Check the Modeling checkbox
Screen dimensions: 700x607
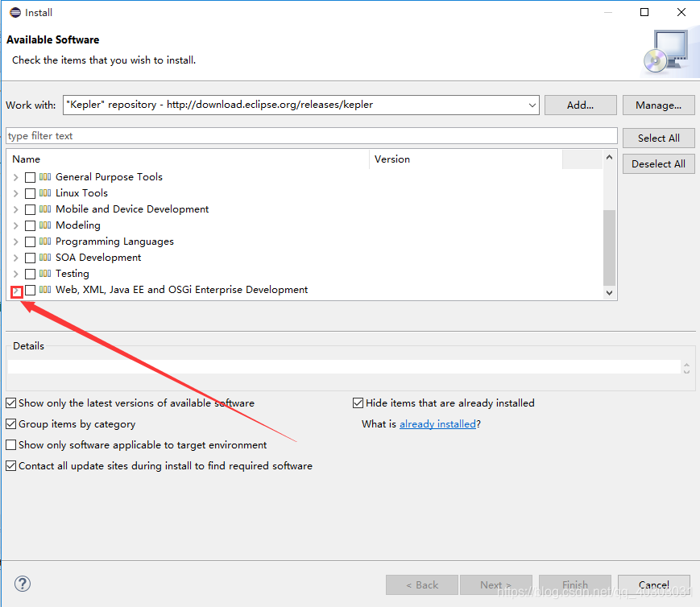pyautogui.click(x=30, y=225)
